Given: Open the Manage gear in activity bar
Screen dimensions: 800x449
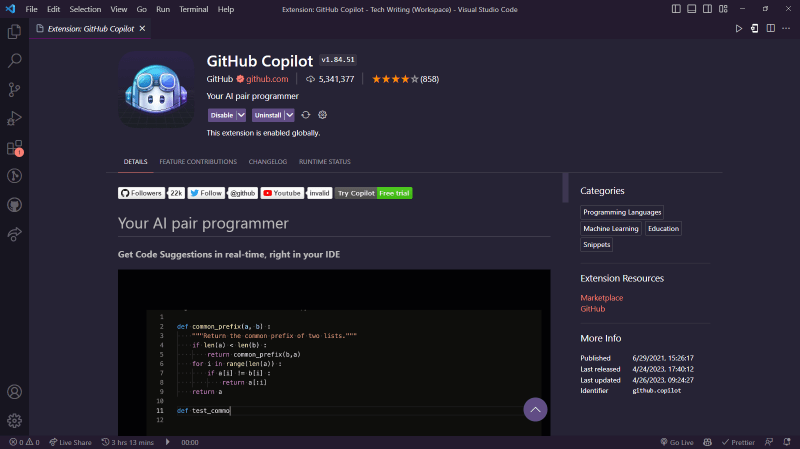Looking at the screenshot, I should click(x=14, y=420).
